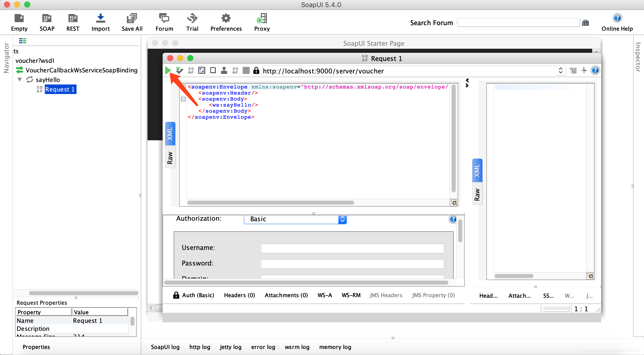Viewport: 644px width, 355px height.
Task: Click the green Run/Submit request button
Action: 169,70
